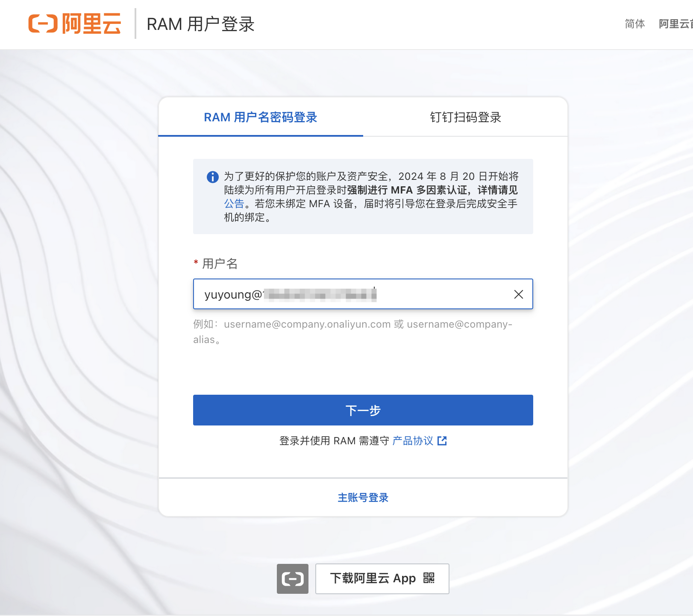Viewport: 693px width, 616px height.
Task: Switch to the 钉钉扫码登录 tab
Action: (x=465, y=117)
